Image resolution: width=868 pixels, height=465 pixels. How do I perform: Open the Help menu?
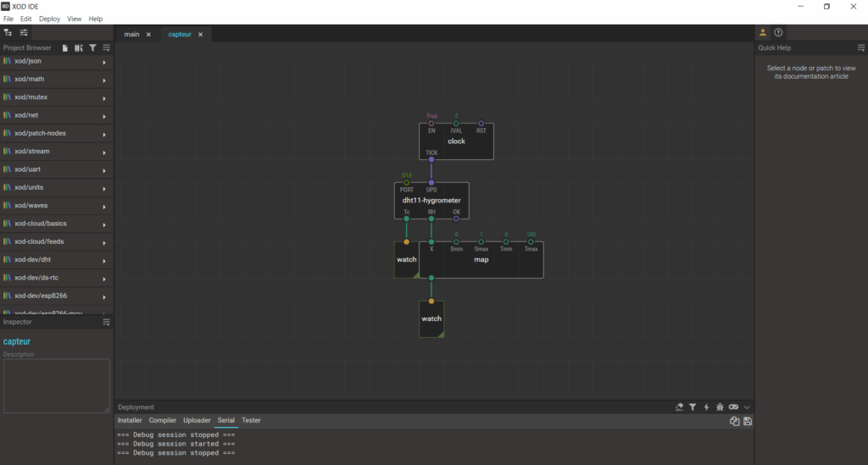click(96, 19)
